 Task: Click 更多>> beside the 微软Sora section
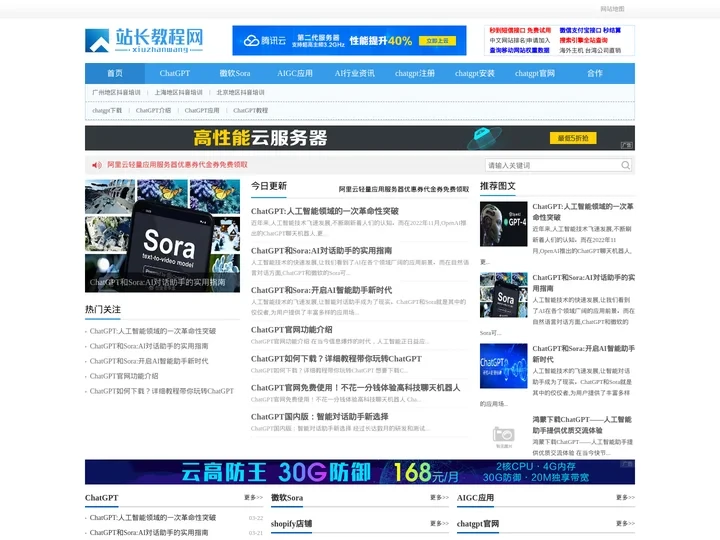439,497
